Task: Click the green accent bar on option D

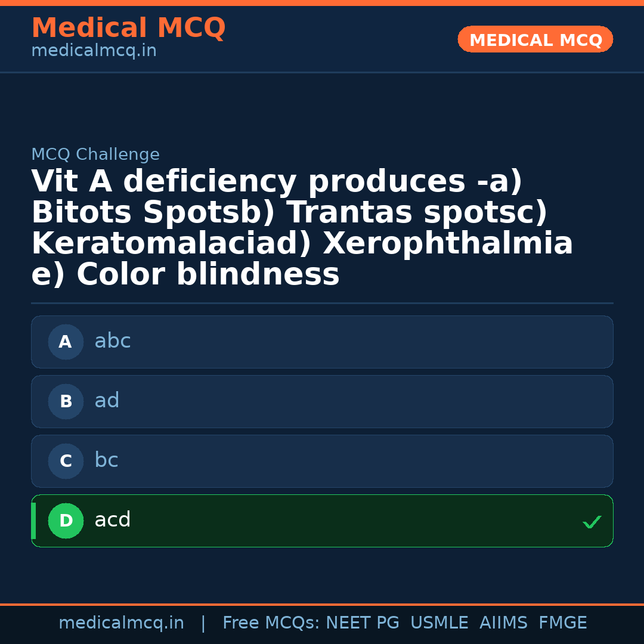Action: click(x=33, y=521)
